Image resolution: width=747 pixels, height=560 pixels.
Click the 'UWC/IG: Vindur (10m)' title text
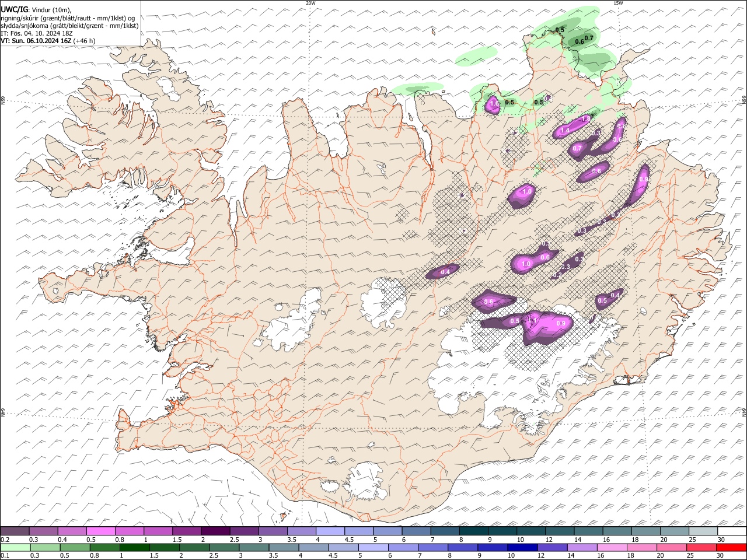[36, 10]
